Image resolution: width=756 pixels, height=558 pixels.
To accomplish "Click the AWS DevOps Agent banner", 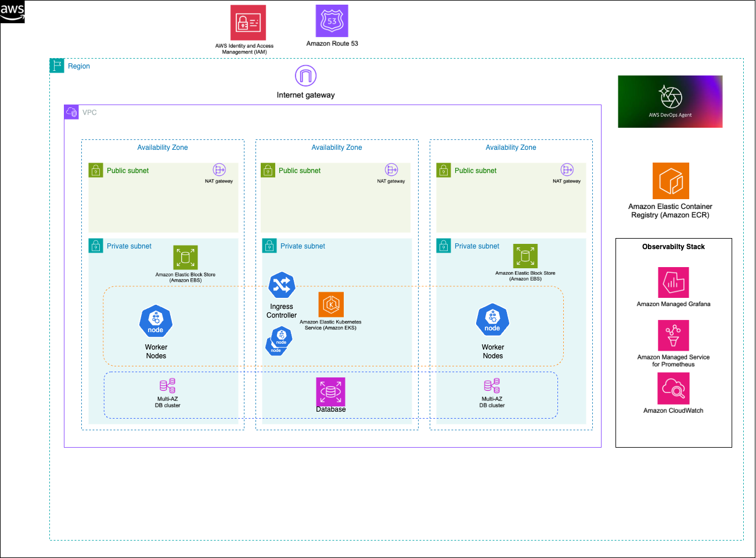I will point(670,101).
